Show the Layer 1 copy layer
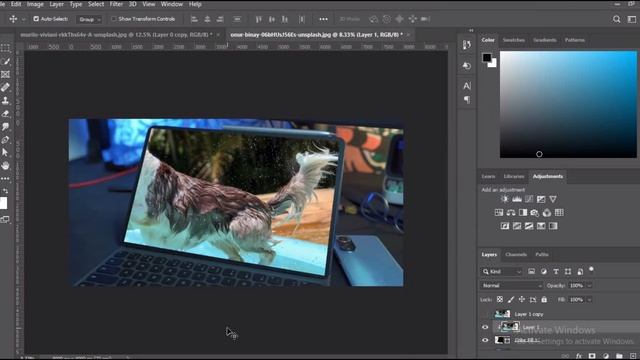The width and height of the screenshot is (640, 360). point(485,314)
